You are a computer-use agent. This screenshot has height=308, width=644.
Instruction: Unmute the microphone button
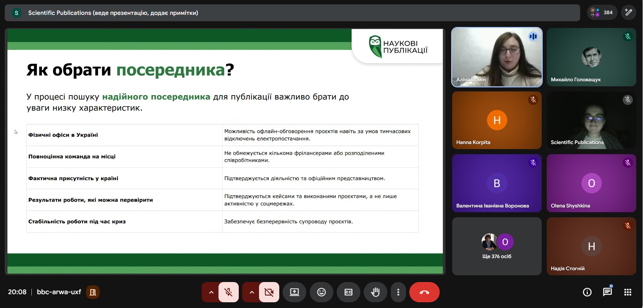tap(229, 292)
